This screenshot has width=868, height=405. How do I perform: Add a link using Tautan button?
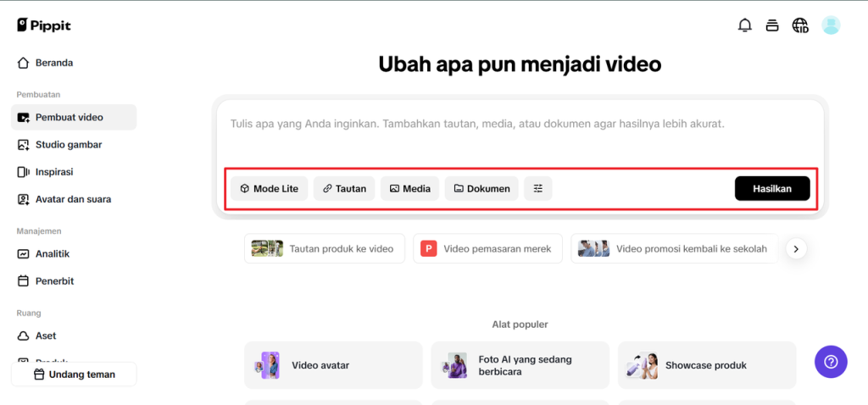point(343,189)
